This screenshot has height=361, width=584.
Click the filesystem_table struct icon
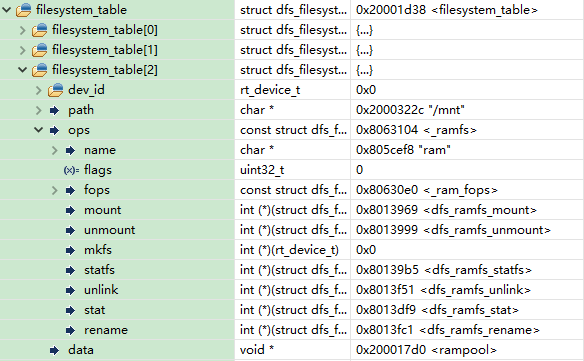23,10
